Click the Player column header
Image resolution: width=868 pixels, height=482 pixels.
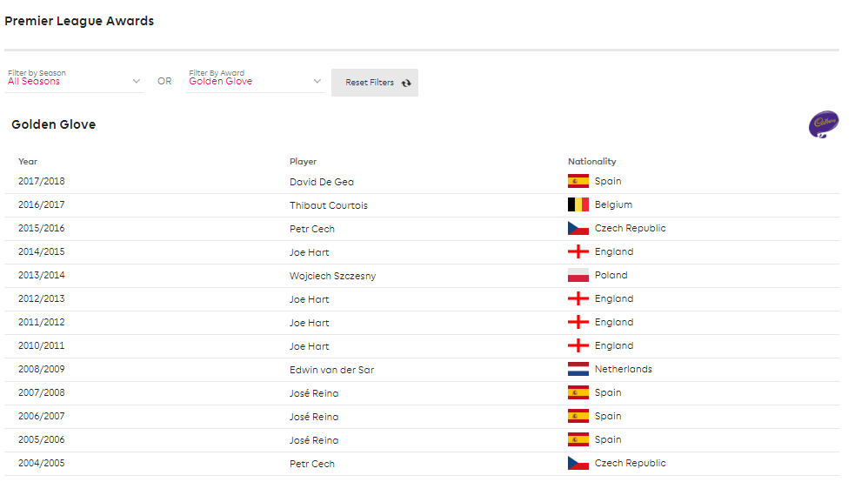tap(303, 161)
